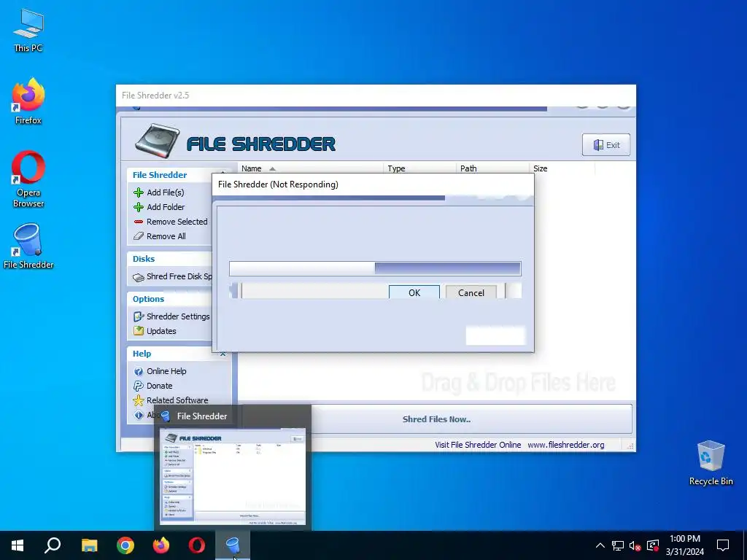Click the Shred Files Now button

point(436,419)
